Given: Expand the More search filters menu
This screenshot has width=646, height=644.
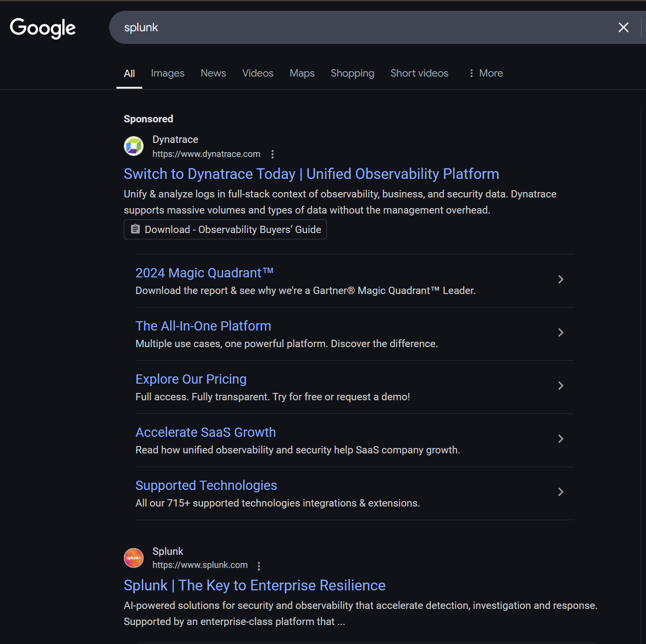Looking at the screenshot, I should pyautogui.click(x=486, y=73).
